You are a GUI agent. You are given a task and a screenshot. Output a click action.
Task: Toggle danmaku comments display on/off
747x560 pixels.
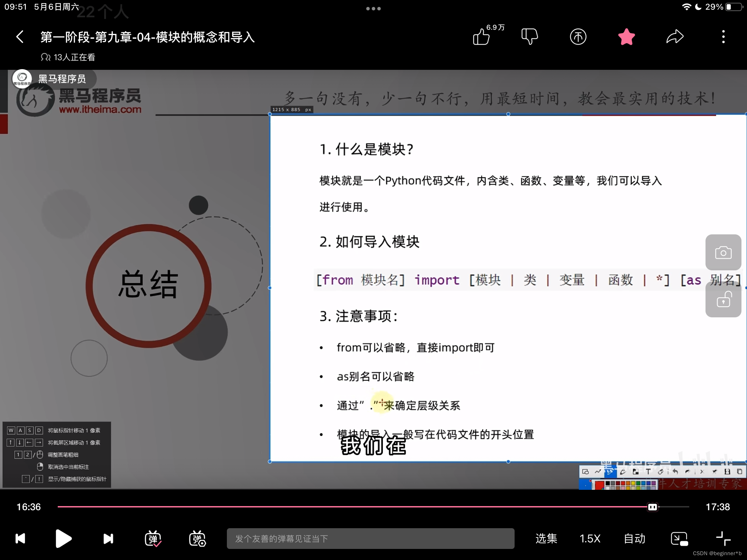click(x=153, y=539)
